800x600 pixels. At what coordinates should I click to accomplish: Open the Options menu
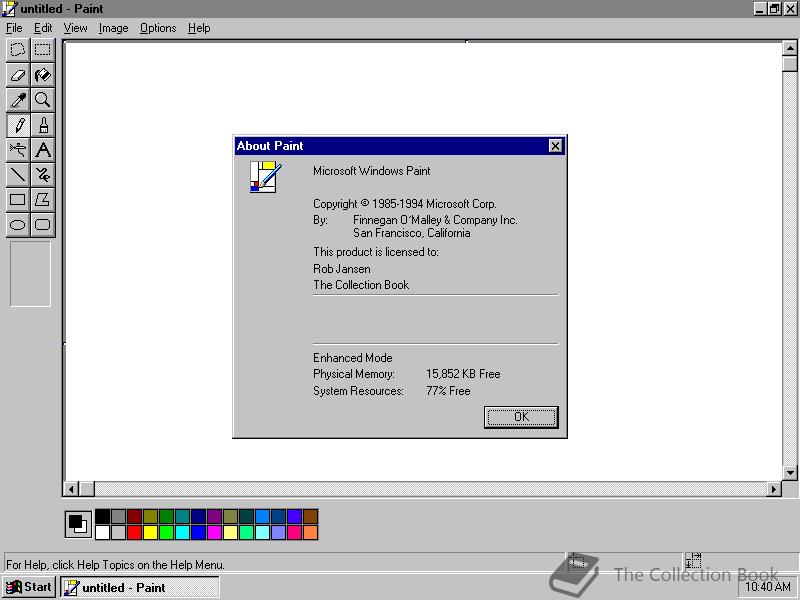[x=158, y=28]
